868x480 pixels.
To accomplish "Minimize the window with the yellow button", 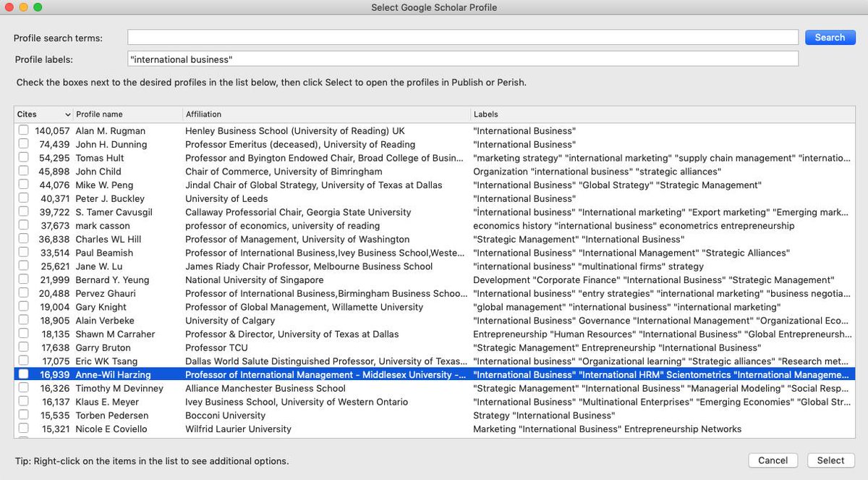I will click(24, 7).
